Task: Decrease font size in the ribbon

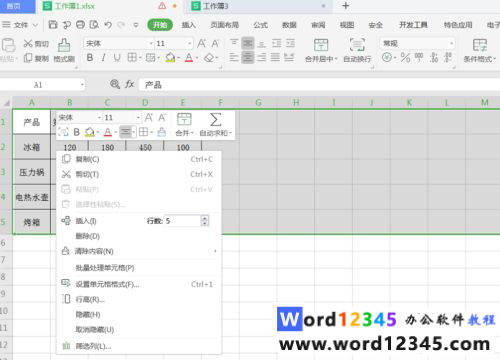Action: 215,44
